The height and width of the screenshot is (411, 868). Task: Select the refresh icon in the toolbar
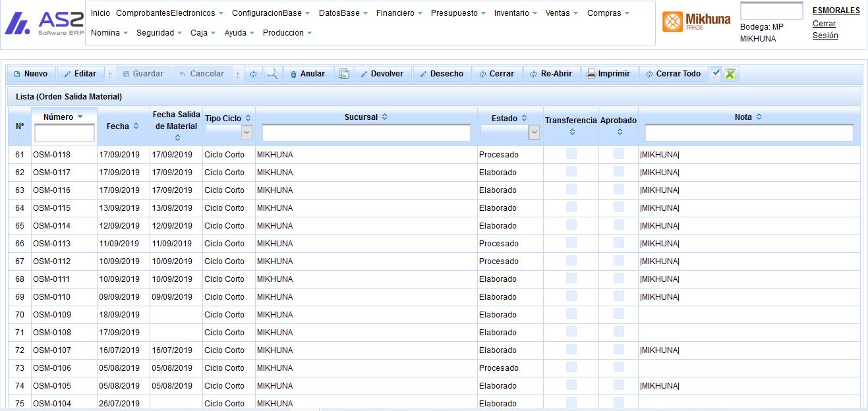[253, 74]
